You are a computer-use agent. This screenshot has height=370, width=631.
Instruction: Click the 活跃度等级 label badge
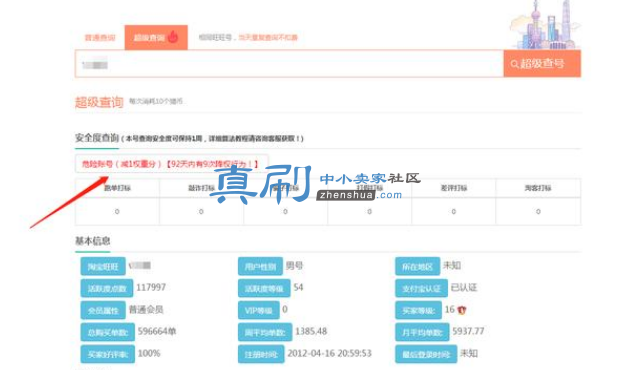(264, 288)
